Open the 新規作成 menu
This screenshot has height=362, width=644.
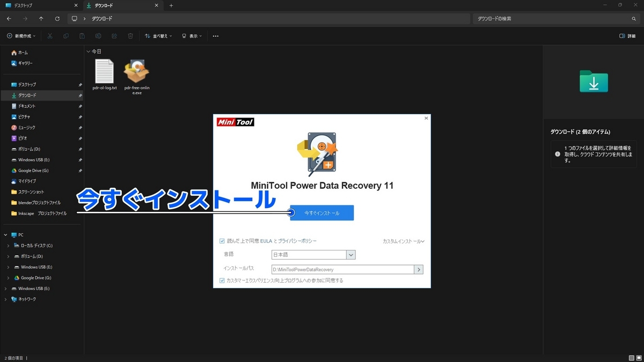coord(21,36)
